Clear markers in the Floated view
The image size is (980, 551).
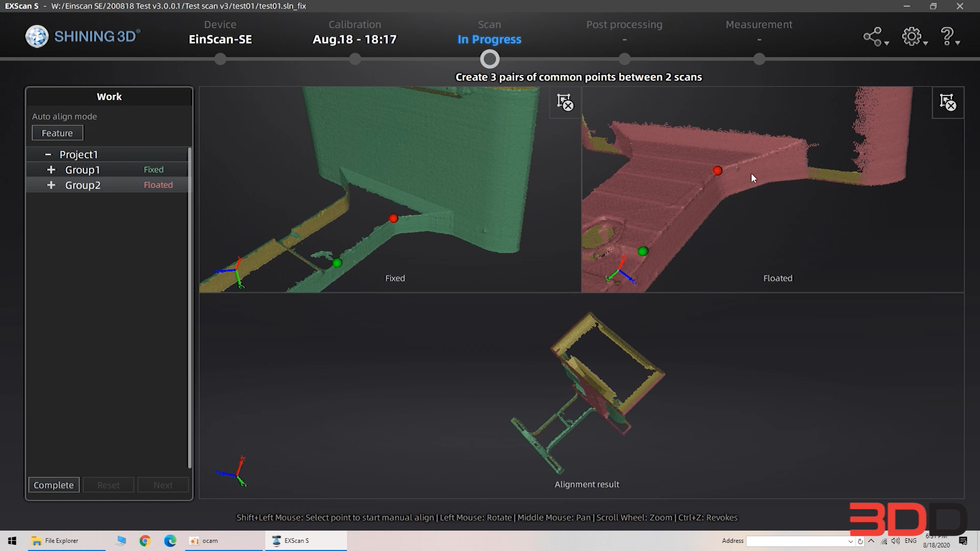pyautogui.click(x=948, y=103)
